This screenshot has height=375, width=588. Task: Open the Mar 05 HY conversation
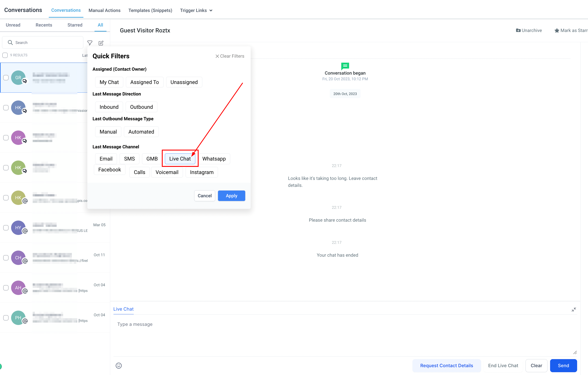click(x=55, y=228)
